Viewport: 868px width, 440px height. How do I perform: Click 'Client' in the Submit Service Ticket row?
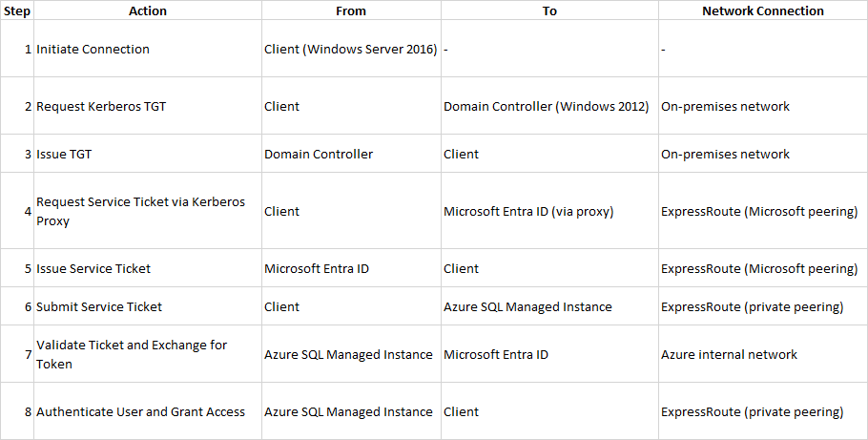coord(351,306)
